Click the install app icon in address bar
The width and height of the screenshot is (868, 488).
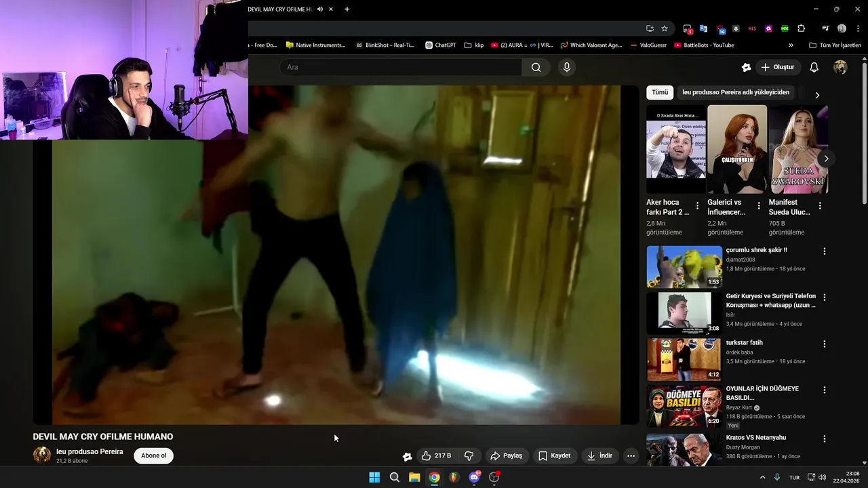[x=650, y=28]
